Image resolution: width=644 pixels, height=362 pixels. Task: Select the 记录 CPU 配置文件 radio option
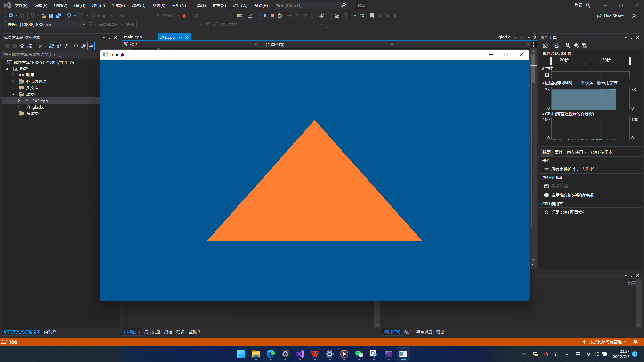point(546,212)
